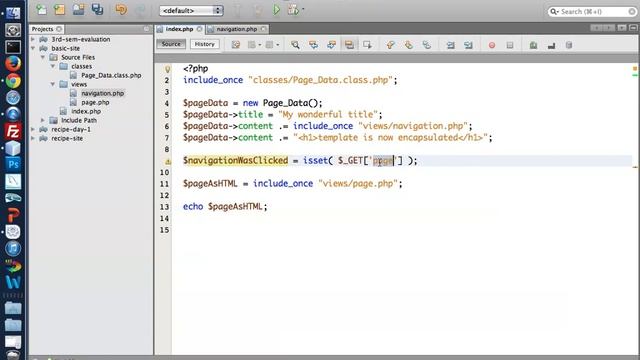Open FileZilla from the dock
The image size is (640, 360).
pos(13,131)
